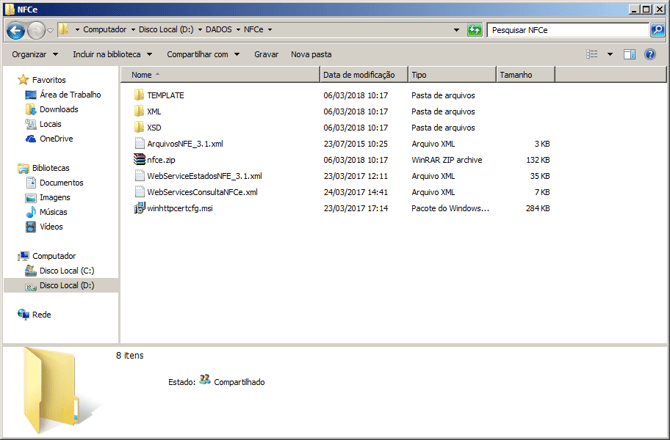Image resolution: width=670 pixels, height=440 pixels.
Task: Select Disco Local (C:) drive
Action: 66,271
